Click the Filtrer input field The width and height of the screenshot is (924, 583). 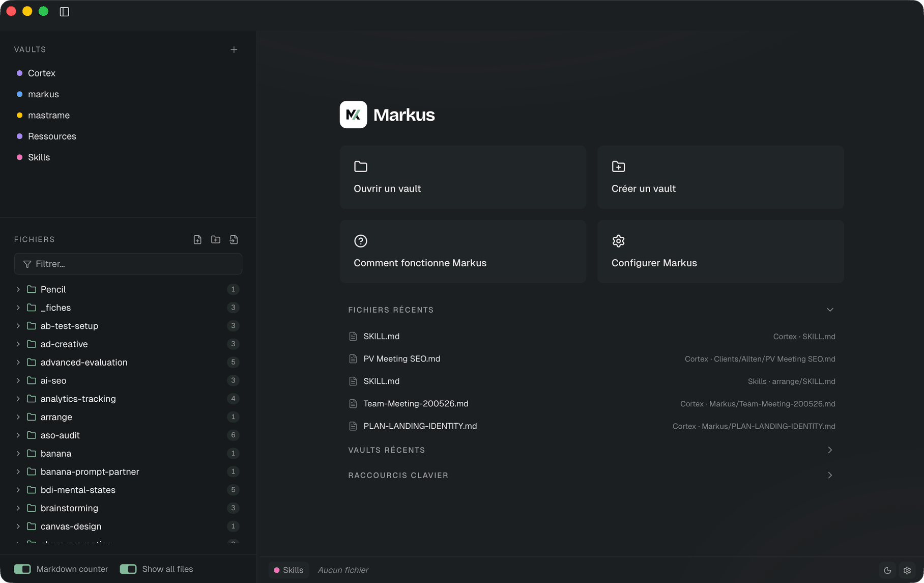click(128, 264)
